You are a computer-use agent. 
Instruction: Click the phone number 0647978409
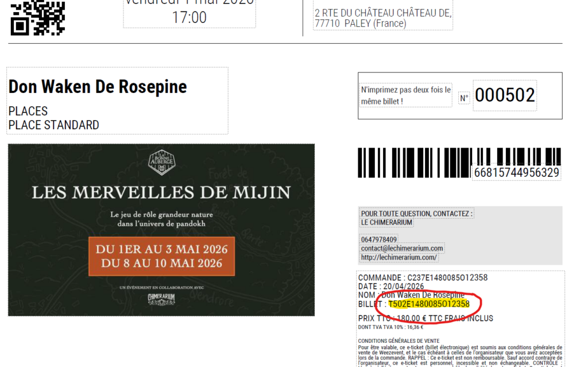(379, 239)
